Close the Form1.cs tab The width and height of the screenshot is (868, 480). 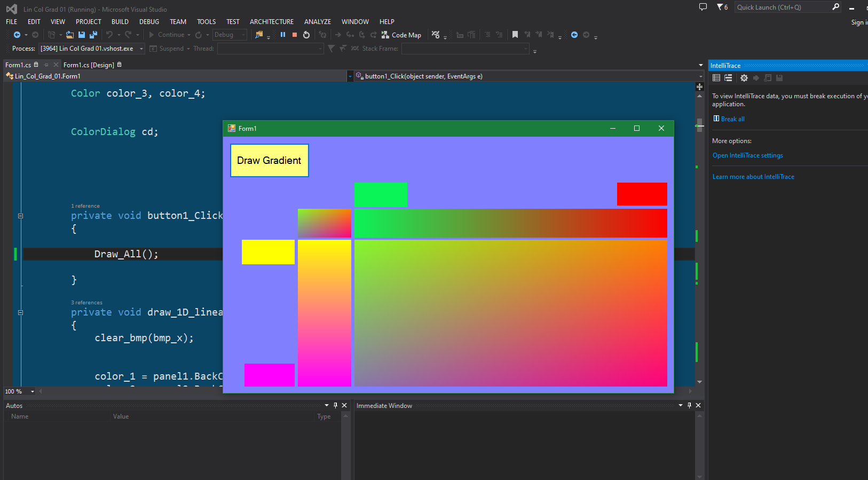click(56, 65)
